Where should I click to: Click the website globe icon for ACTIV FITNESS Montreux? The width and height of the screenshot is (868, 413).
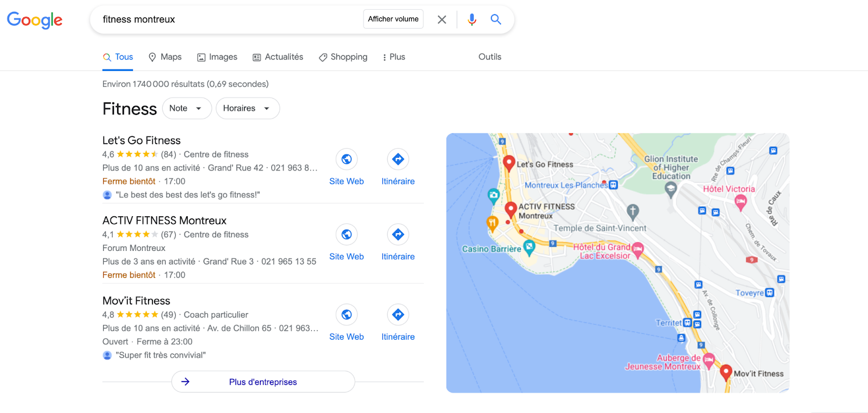point(347,235)
